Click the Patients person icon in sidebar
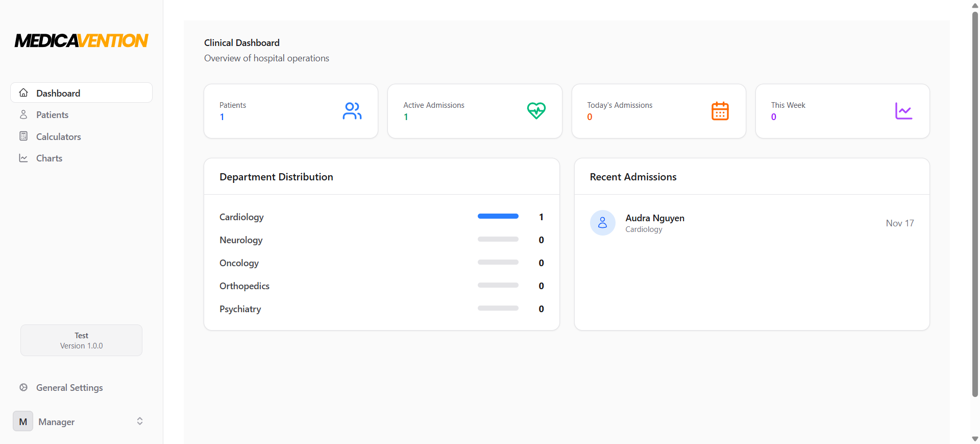 point(23,114)
